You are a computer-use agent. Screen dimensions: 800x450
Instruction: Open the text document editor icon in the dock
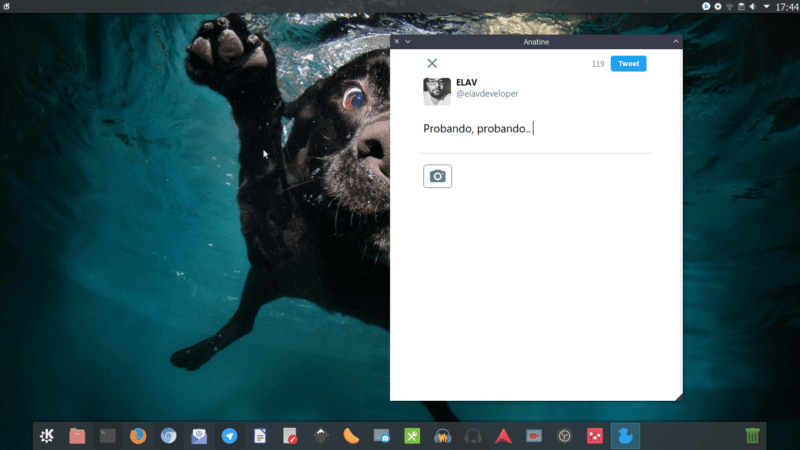point(260,436)
